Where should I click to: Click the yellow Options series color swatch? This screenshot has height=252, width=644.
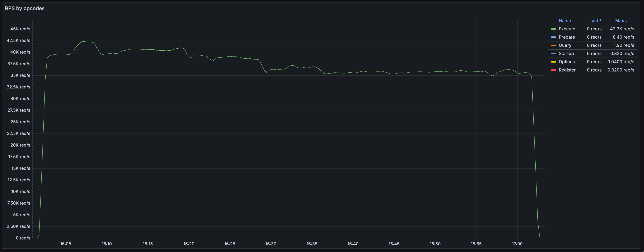coord(553,62)
